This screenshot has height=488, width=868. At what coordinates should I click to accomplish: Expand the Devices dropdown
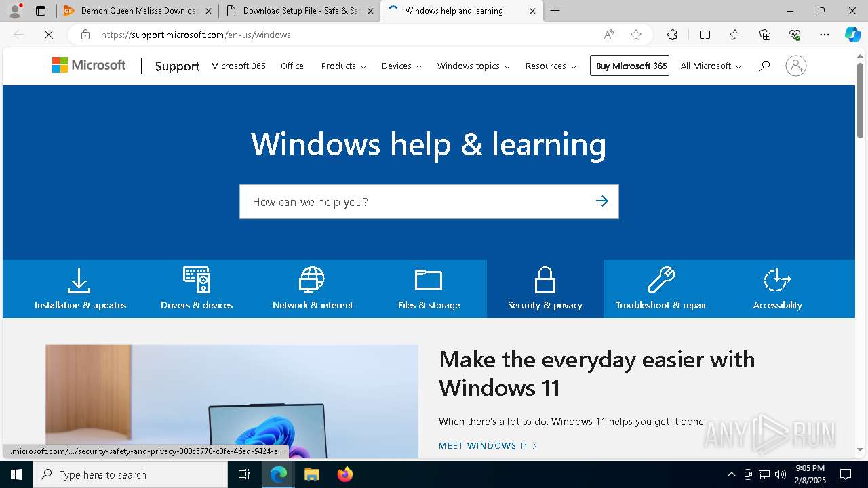point(401,66)
